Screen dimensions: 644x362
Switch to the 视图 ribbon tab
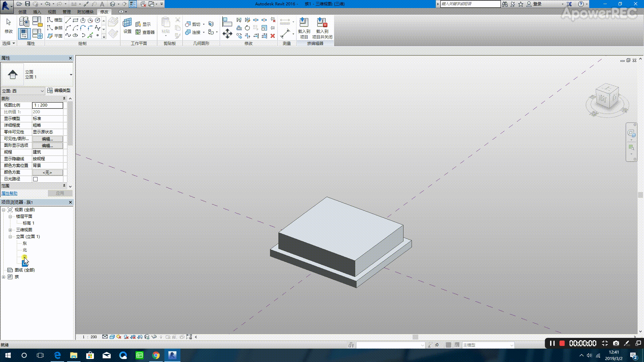coord(52,12)
